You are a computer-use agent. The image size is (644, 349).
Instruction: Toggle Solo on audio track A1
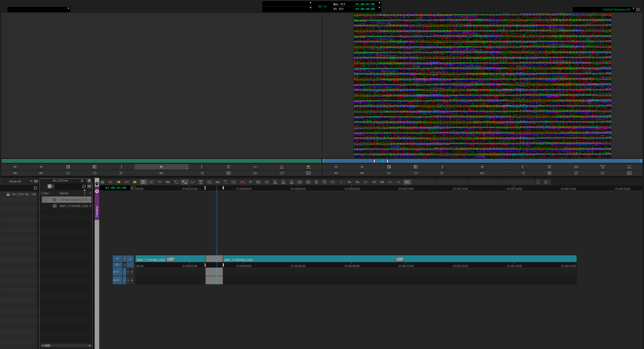click(x=128, y=272)
